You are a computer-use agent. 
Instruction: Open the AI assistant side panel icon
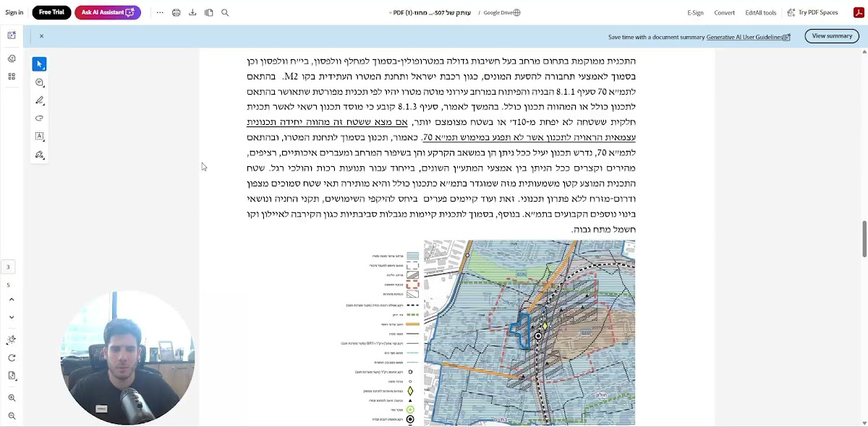click(x=12, y=35)
